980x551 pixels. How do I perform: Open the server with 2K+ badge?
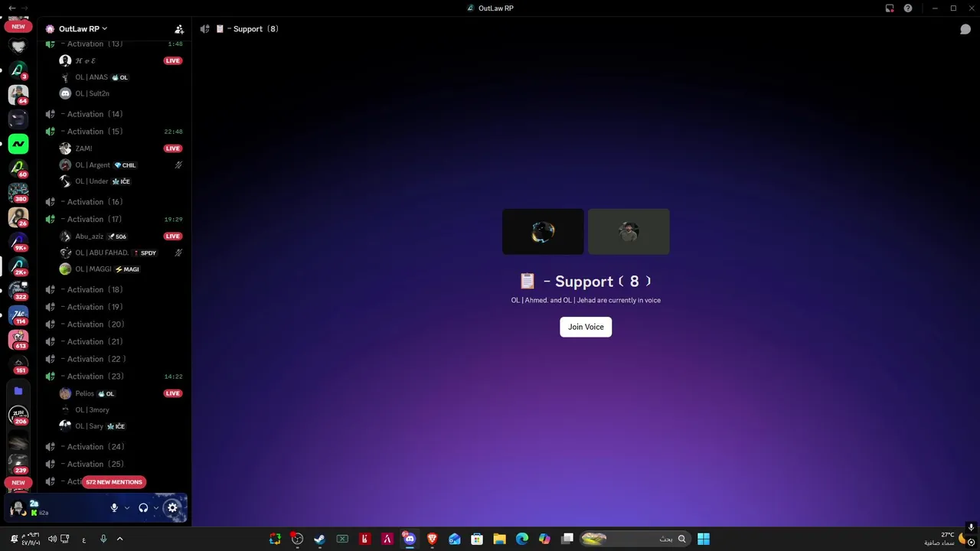[x=18, y=266]
